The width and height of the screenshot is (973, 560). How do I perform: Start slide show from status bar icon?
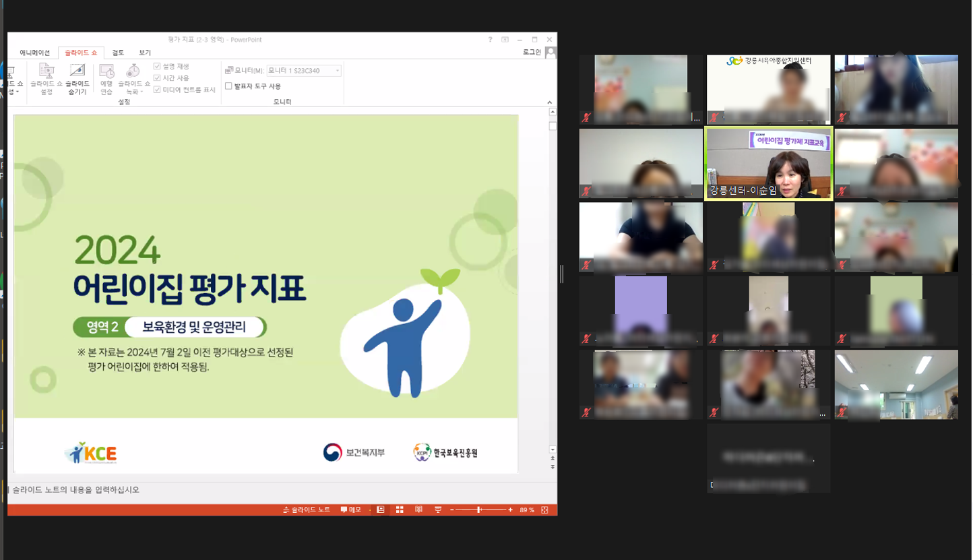pyautogui.click(x=437, y=510)
